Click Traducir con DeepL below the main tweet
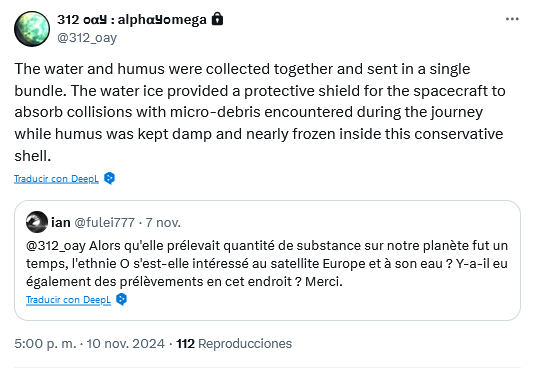Viewport: 535px width, 368px height. [x=56, y=178]
